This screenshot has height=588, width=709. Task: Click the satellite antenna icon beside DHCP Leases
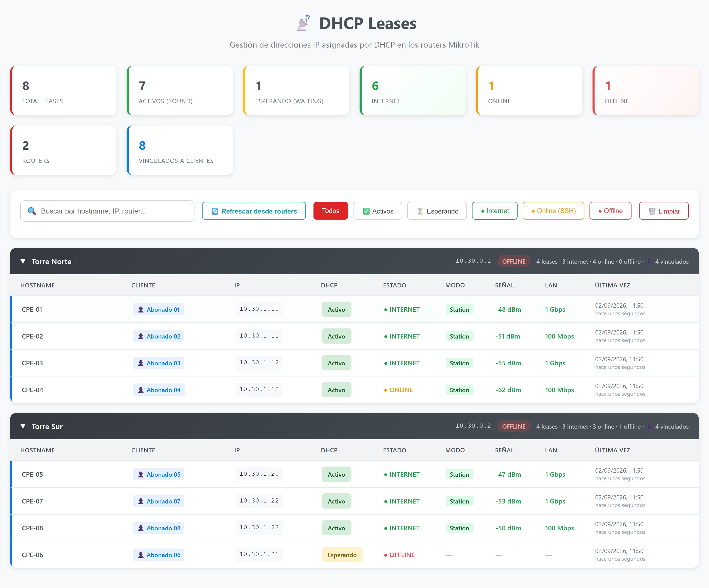(304, 23)
